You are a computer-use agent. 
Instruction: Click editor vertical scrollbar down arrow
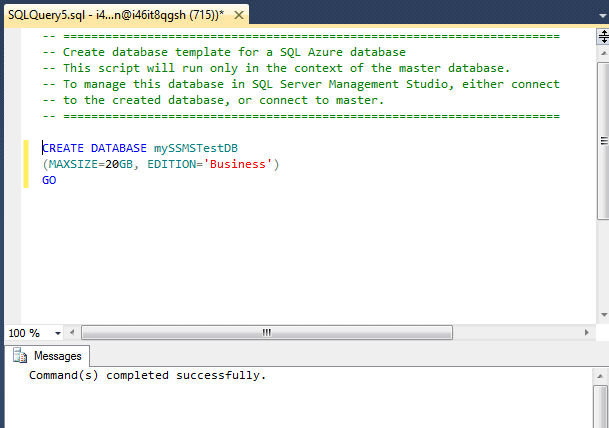(x=603, y=315)
